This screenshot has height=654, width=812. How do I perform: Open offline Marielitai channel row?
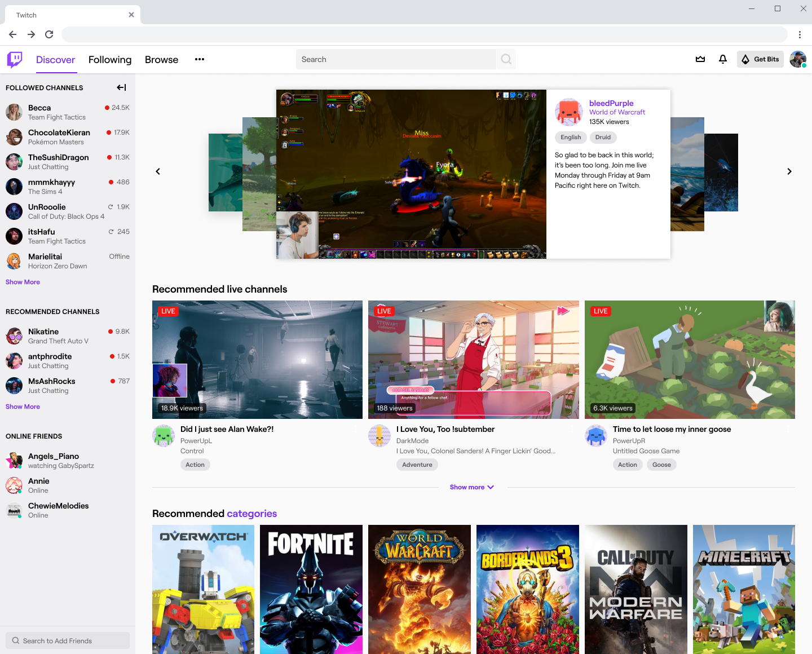click(68, 261)
